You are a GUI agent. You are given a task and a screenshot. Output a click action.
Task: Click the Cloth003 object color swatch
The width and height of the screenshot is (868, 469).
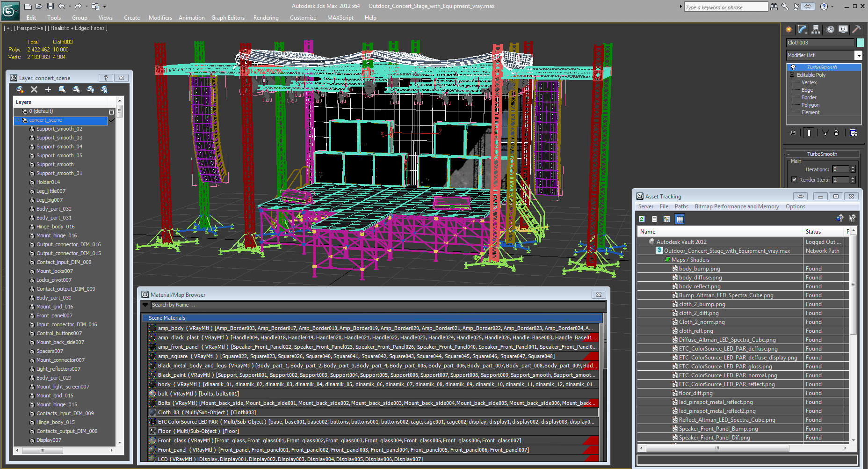(x=860, y=43)
